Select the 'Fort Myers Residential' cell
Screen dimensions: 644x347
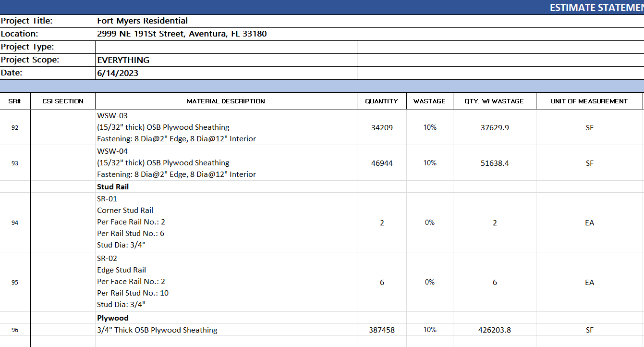pyautogui.click(x=369, y=21)
